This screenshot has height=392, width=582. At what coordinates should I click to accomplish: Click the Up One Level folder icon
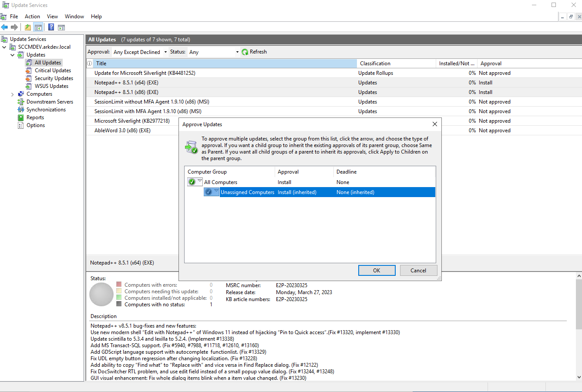tap(28, 27)
